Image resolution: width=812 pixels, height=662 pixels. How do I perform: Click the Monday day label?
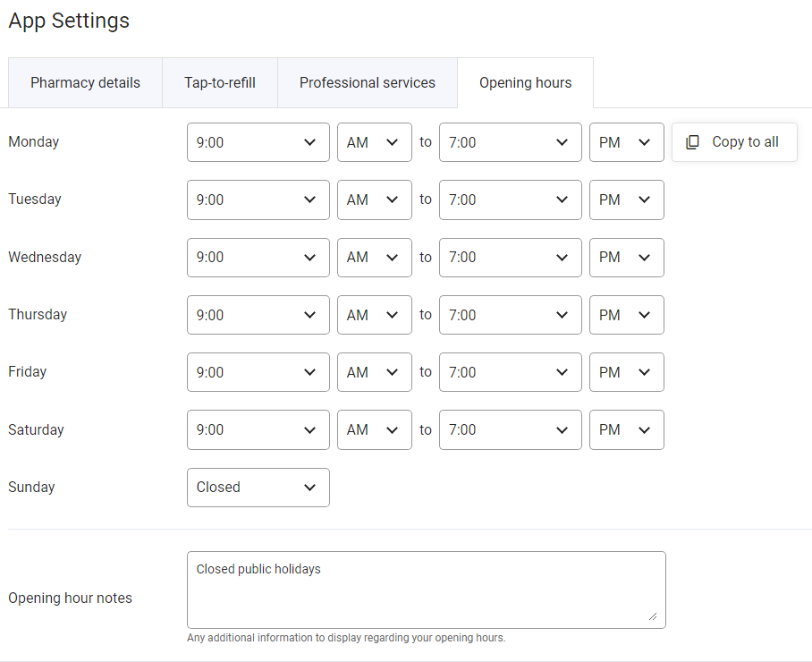point(34,142)
